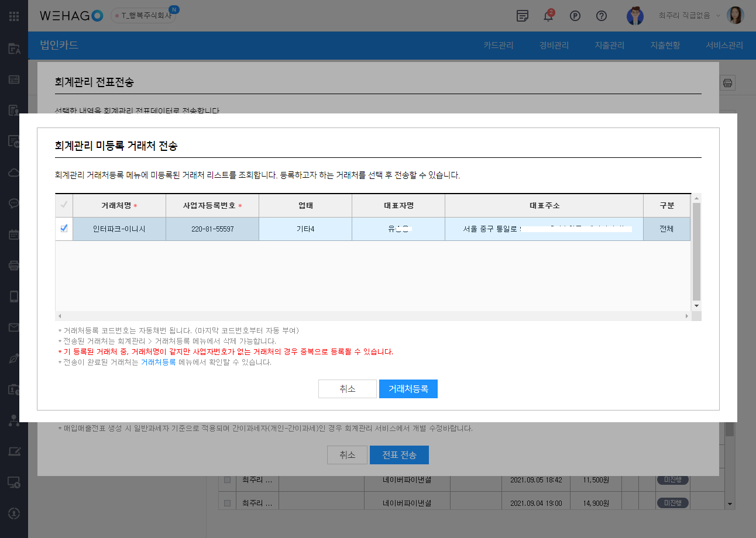
Task: Open the calendar icon in left sidebar
Action: 14,234
